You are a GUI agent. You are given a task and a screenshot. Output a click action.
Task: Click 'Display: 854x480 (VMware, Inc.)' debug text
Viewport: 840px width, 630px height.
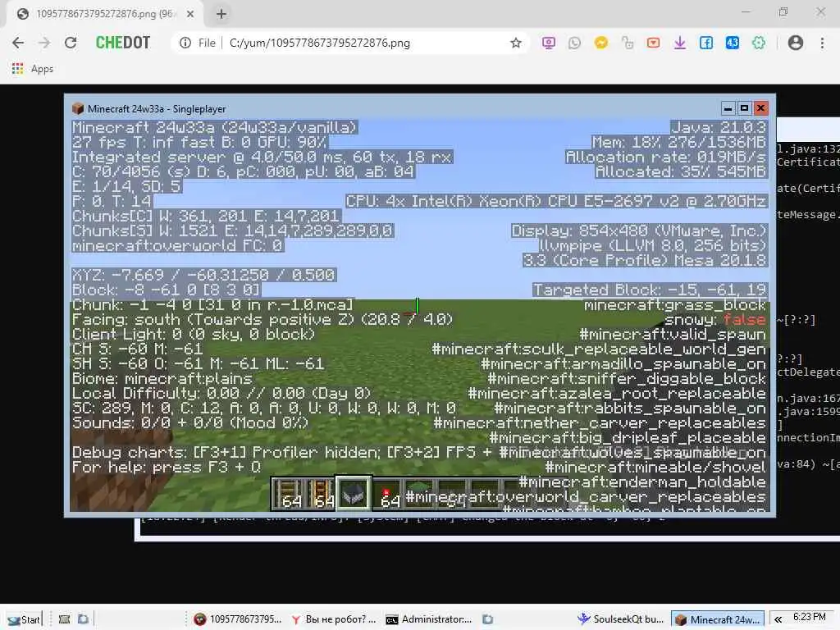pos(639,231)
